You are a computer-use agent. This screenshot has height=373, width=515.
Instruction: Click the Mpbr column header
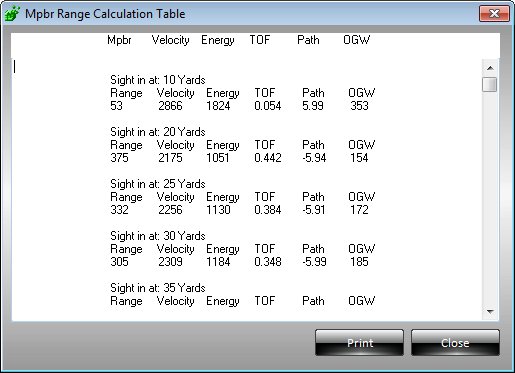[x=119, y=40]
